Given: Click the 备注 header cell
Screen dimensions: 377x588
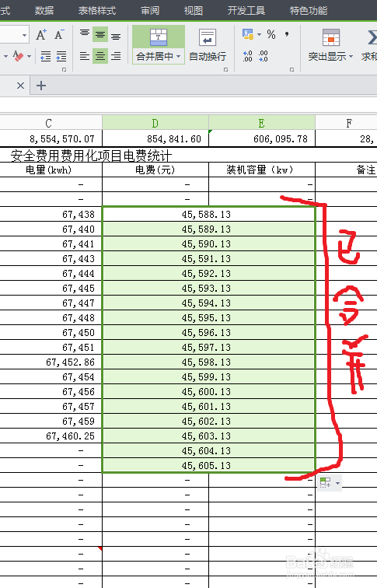Looking at the screenshot, I should 346,170.
